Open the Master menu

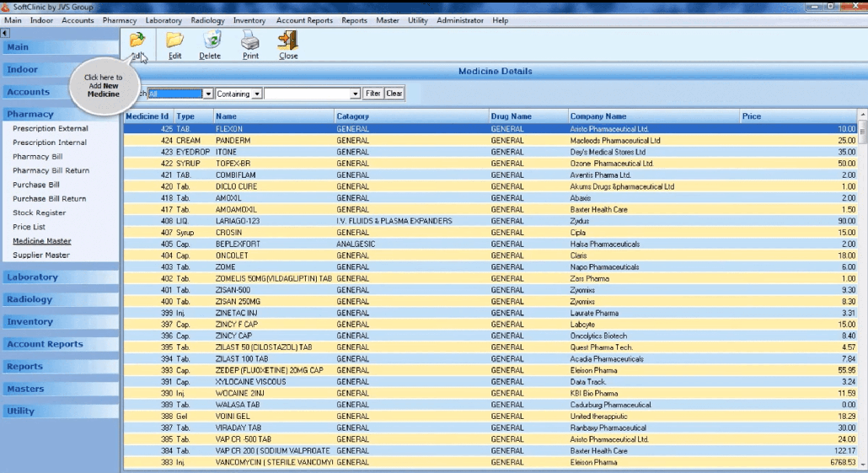(388, 20)
